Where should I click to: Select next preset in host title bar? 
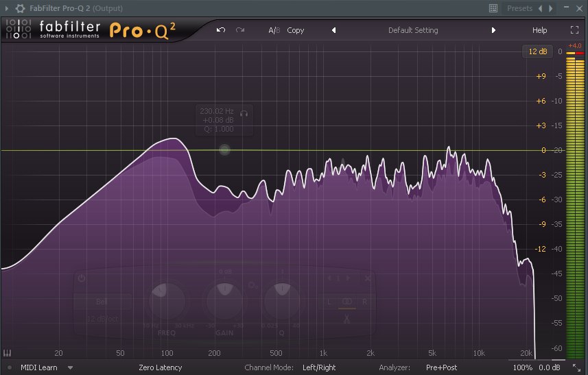551,8
